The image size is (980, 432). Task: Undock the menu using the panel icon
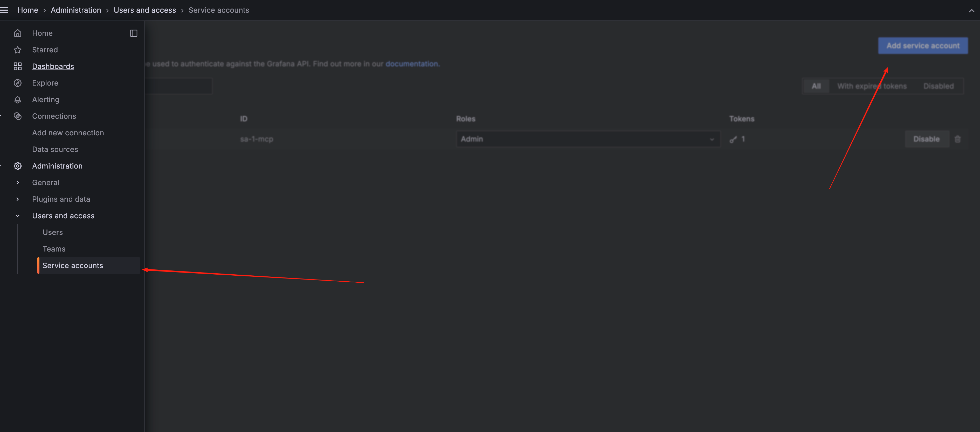click(134, 33)
